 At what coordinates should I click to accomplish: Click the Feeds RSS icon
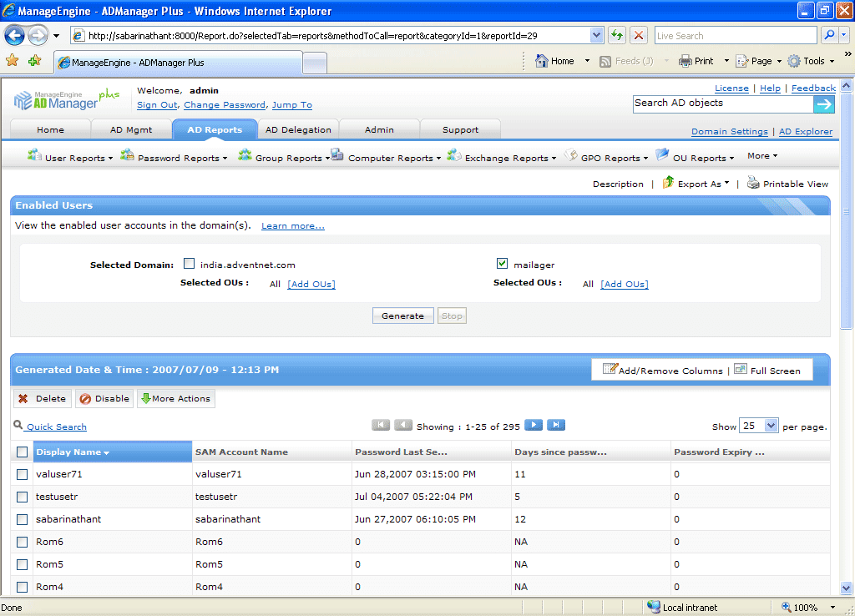pyautogui.click(x=605, y=61)
